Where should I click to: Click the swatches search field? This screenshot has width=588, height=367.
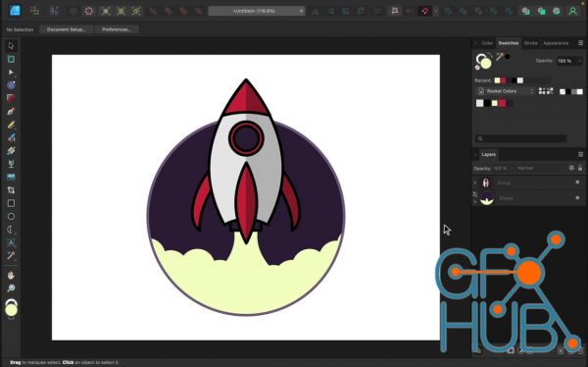click(x=521, y=138)
